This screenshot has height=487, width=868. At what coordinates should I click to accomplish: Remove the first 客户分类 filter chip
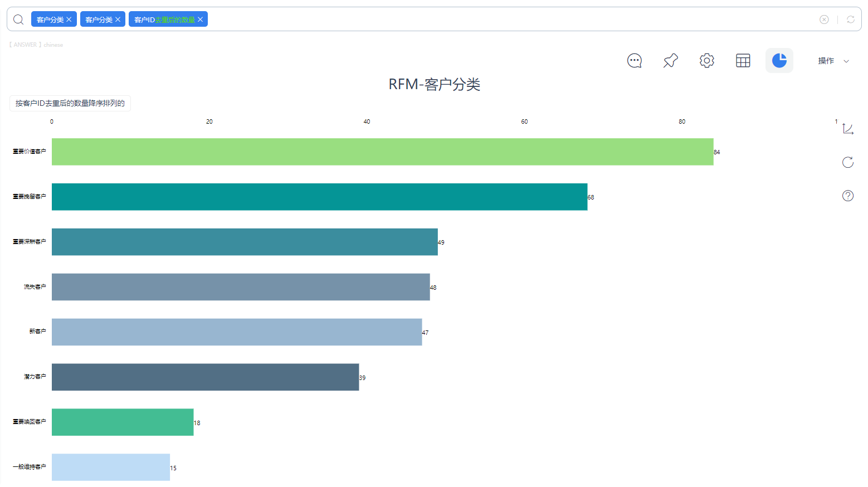pos(69,18)
